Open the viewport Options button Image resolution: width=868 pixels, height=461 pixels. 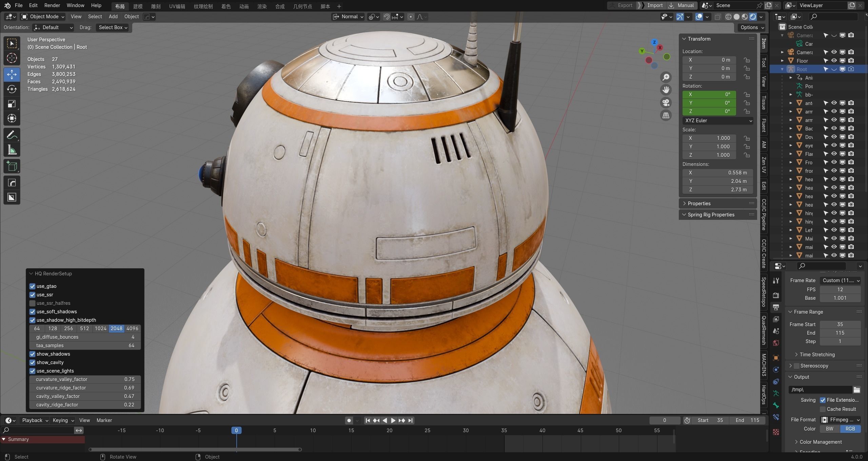[x=752, y=27]
